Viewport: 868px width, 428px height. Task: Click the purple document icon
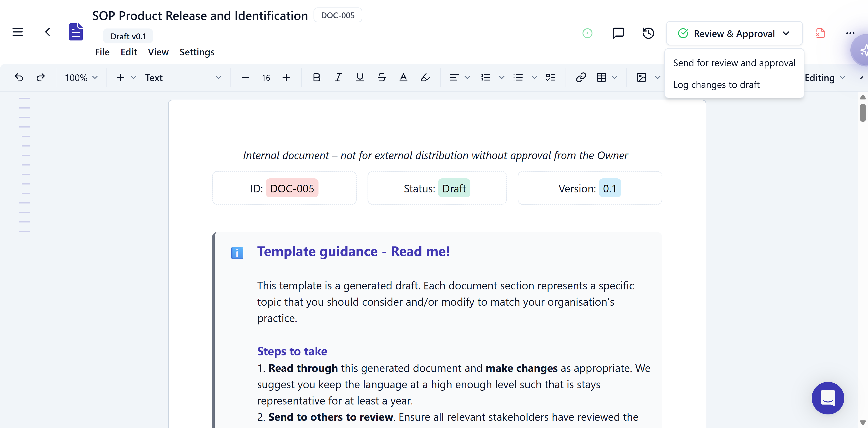click(x=76, y=32)
